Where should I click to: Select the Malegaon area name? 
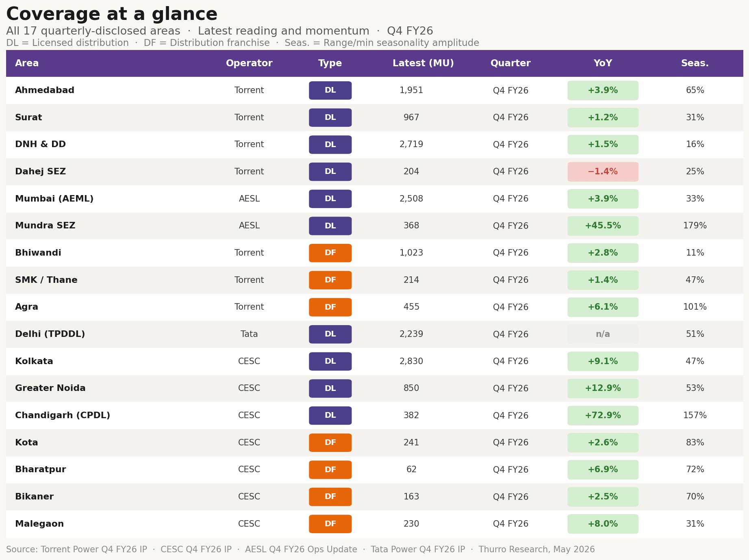coord(39,524)
